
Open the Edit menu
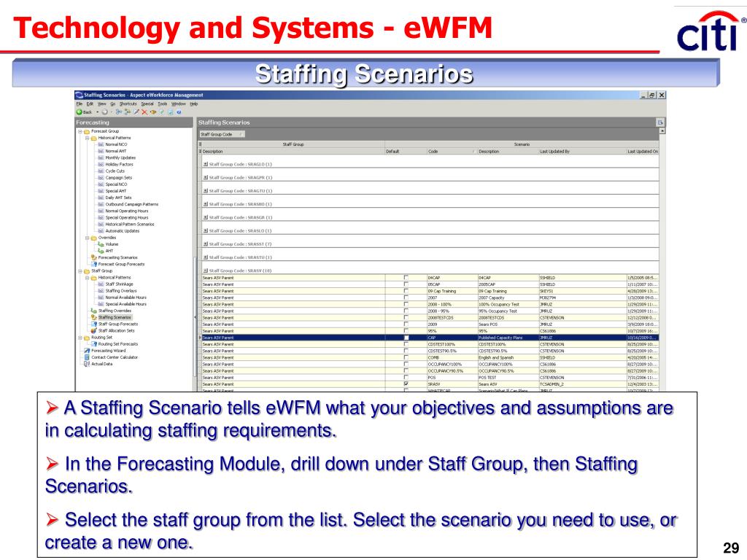pos(90,104)
